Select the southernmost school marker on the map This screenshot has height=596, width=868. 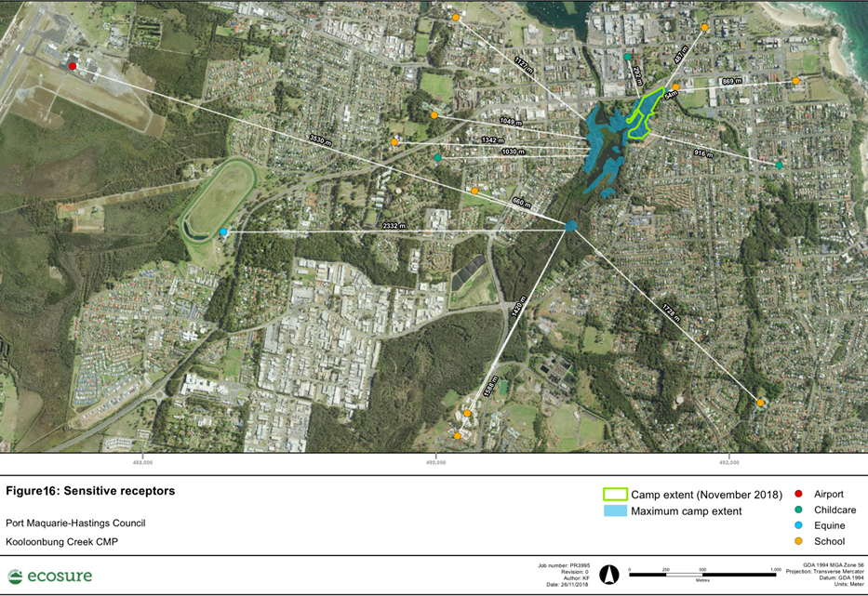[x=457, y=436]
